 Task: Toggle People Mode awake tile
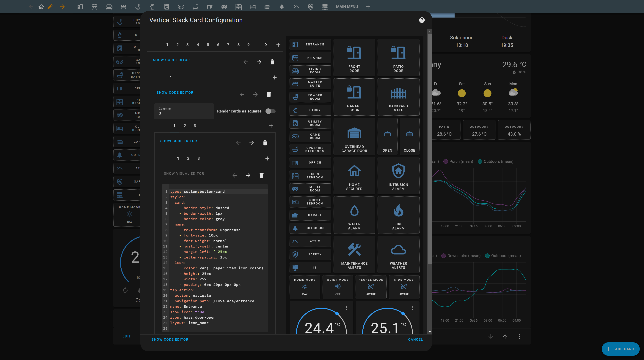(371, 287)
